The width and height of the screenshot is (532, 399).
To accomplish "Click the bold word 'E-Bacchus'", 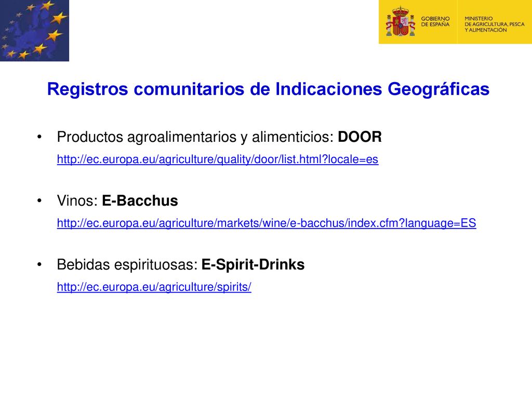I will tap(140, 201).
